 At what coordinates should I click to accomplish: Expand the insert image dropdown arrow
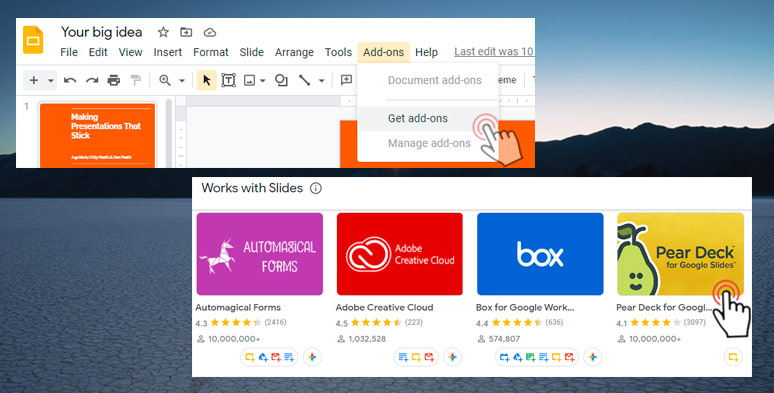(263, 80)
